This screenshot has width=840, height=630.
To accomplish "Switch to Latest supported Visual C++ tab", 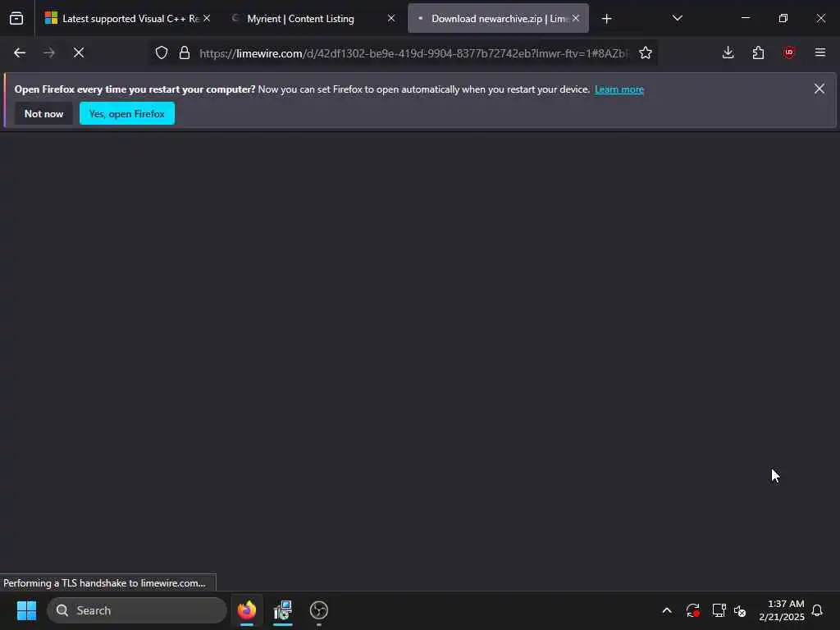I will [x=129, y=19].
